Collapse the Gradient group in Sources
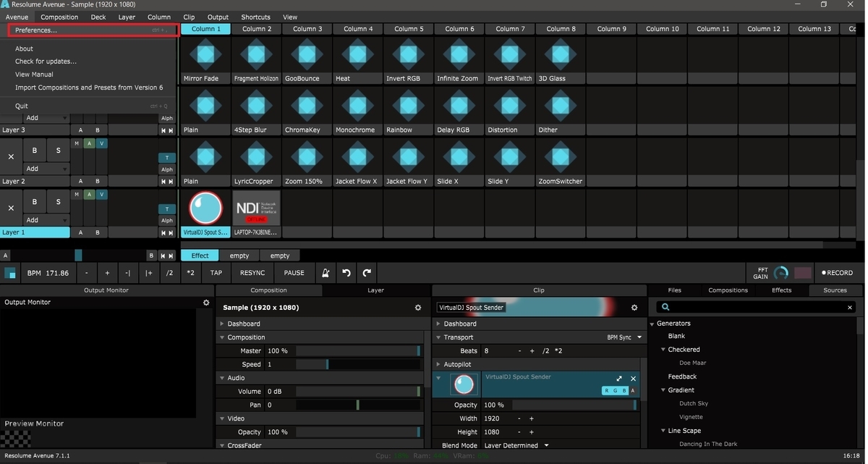 point(663,389)
